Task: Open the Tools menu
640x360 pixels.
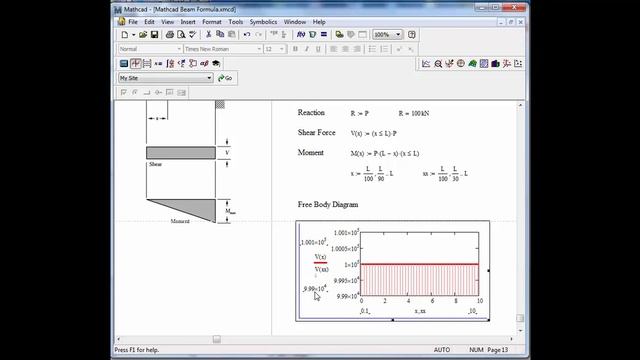Action: click(236, 22)
